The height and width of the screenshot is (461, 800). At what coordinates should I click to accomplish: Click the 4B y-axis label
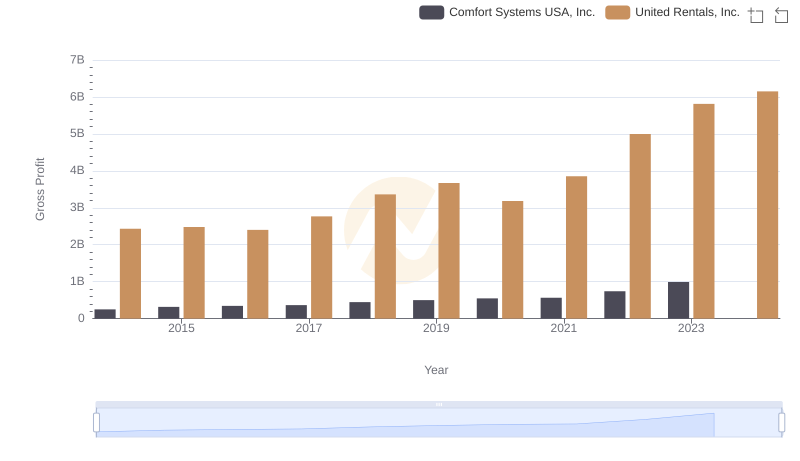[77, 170]
